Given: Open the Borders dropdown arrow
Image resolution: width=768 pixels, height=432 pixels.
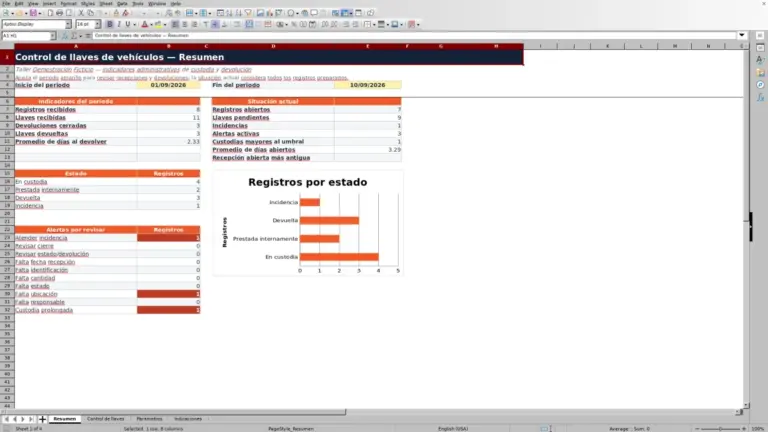Looking at the screenshot, I should tap(374, 24).
